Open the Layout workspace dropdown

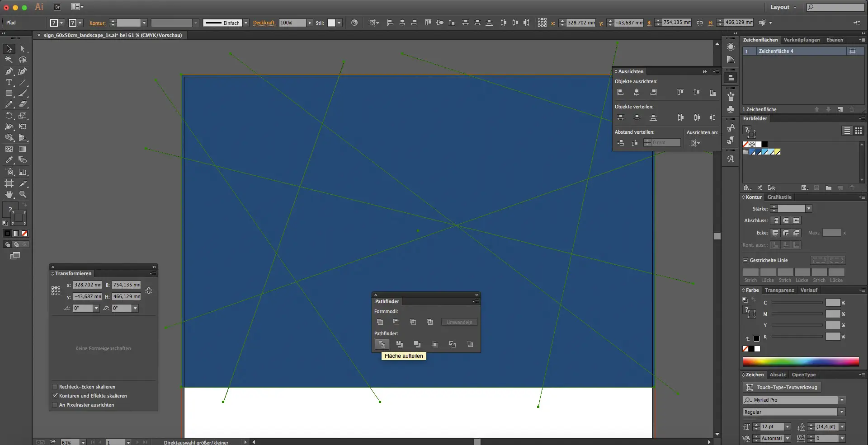[783, 7]
